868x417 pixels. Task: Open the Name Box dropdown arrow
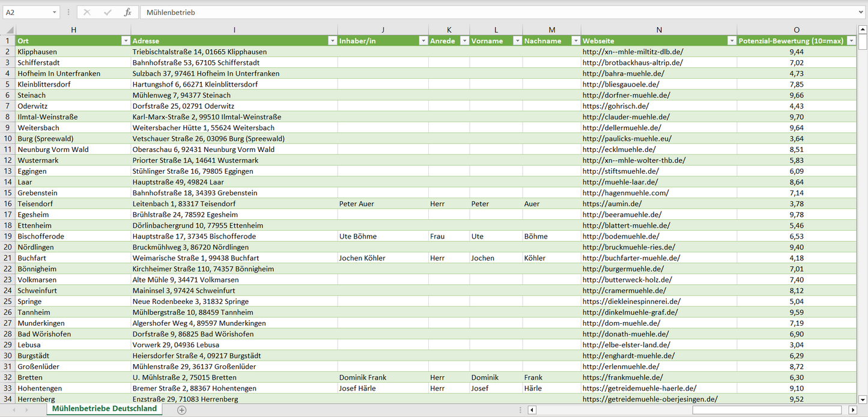pos(54,12)
